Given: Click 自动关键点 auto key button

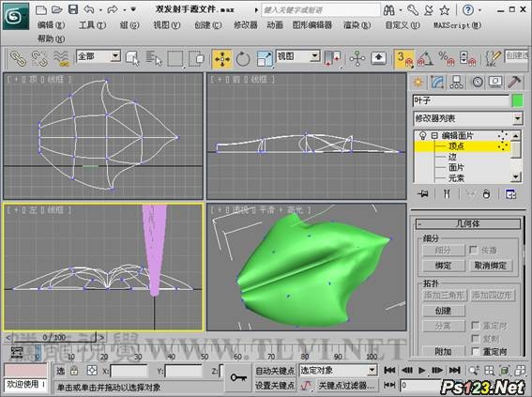Looking at the screenshot, I should tap(275, 371).
